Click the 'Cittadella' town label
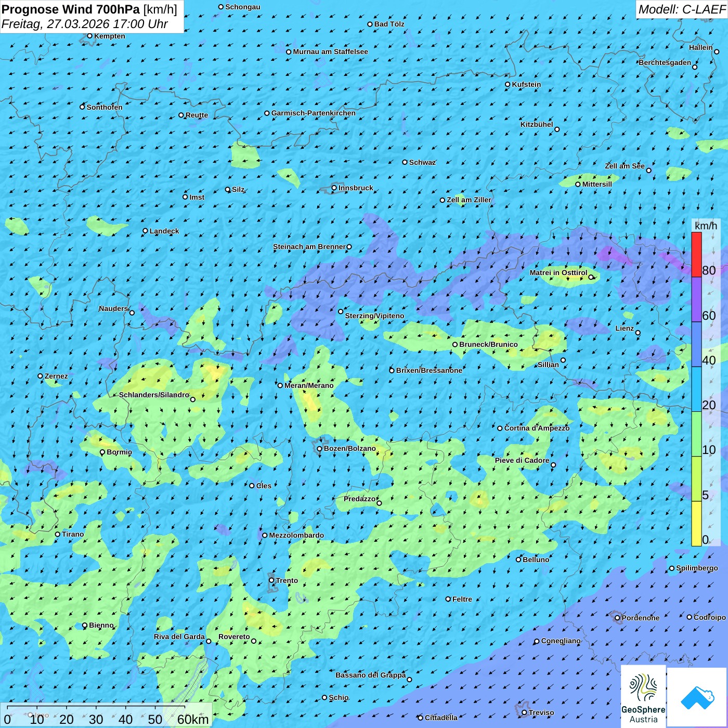Image resolution: width=728 pixels, height=728 pixels. [x=441, y=718]
